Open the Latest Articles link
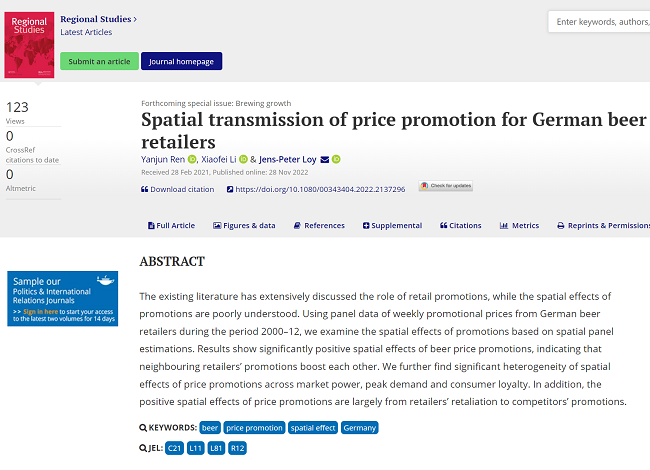 click(86, 32)
